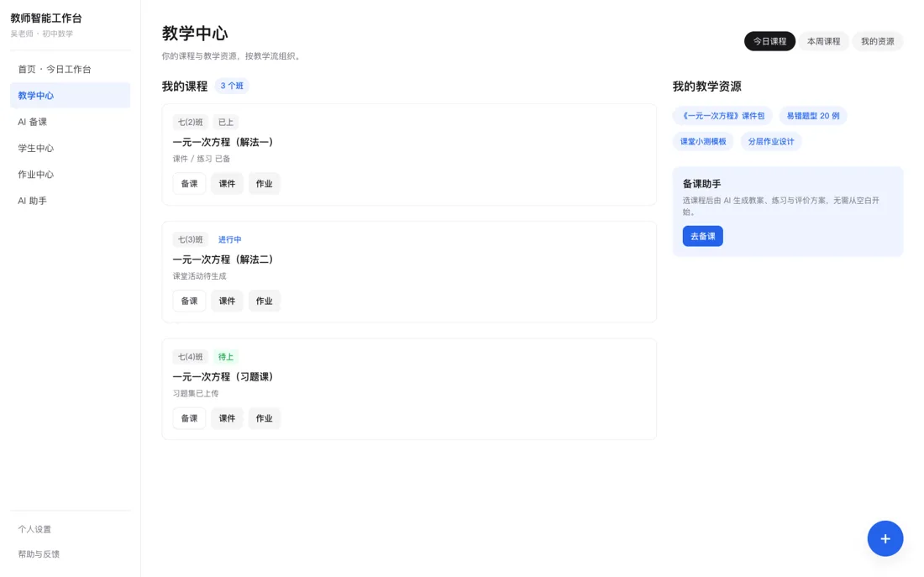The width and height of the screenshot is (924, 577).
Task: Click the 习题集已上传 note
Action: pyautogui.click(x=196, y=394)
